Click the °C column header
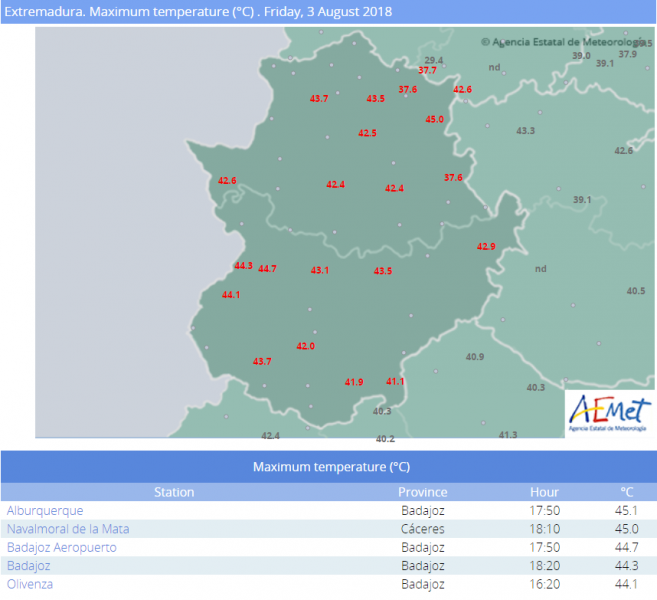This screenshot has width=657, height=600. point(626,492)
